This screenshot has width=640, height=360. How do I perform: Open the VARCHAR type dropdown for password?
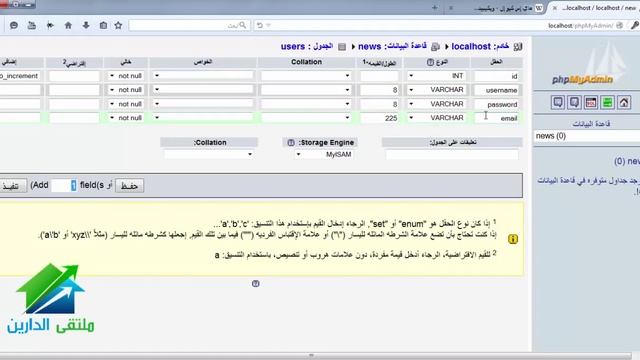437,104
